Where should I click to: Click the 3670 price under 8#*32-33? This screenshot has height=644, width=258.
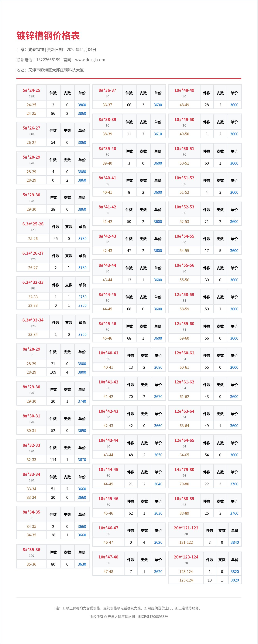pos(82,460)
